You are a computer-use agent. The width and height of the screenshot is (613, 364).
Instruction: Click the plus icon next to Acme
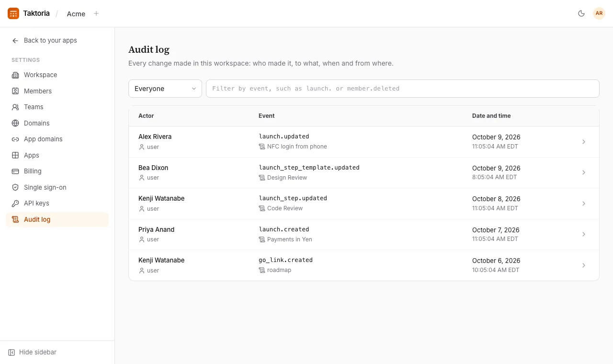pos(96,13)
